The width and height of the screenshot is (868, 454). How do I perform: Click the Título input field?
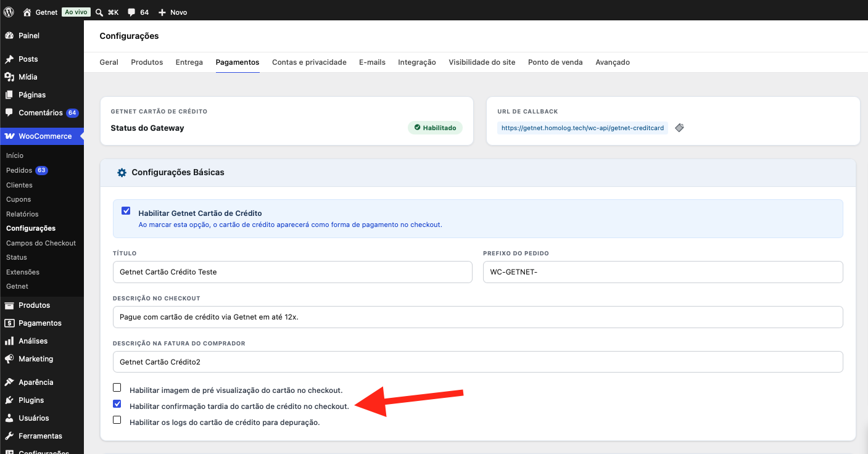coord(292,272)
